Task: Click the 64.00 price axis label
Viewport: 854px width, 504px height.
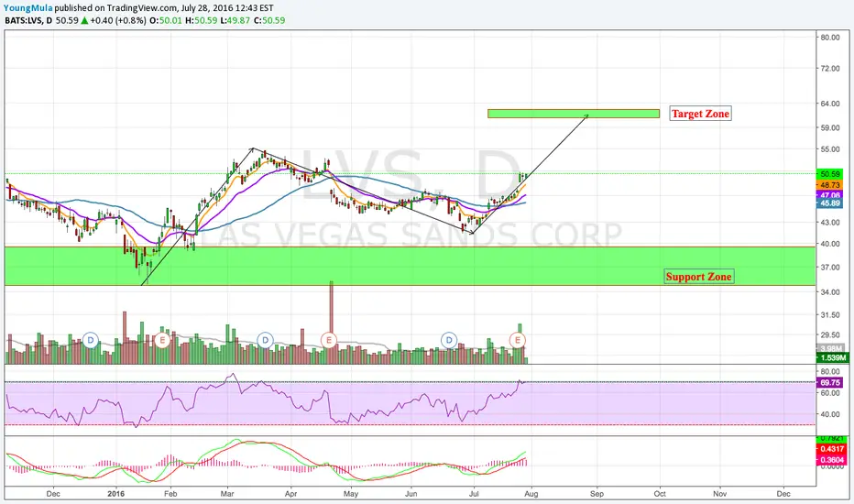Action: coord(830,103)
